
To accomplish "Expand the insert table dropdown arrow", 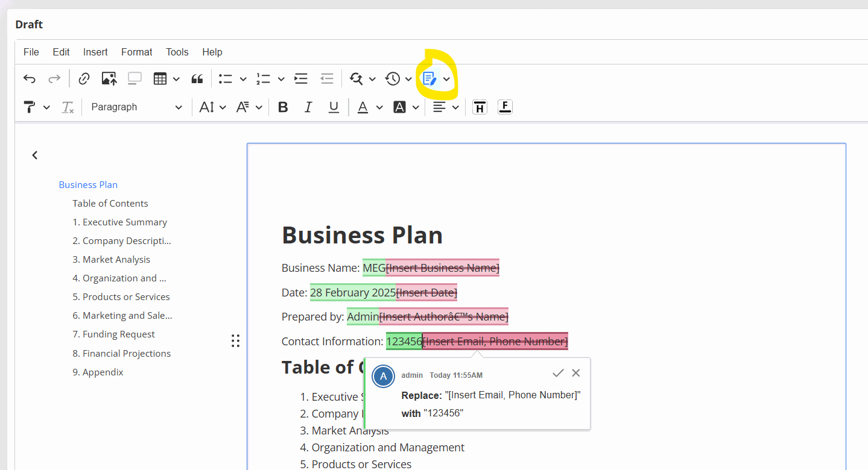I will [176, 78].
